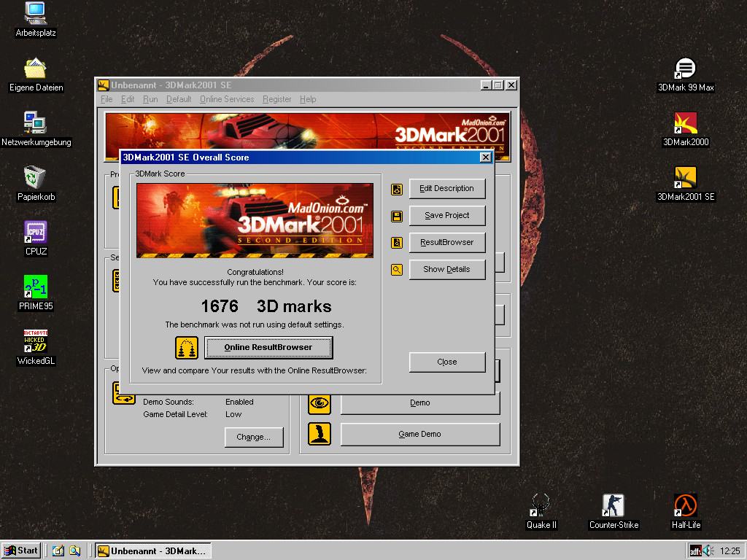Click the Online ResultBrowser podium icon

point(186,348)
